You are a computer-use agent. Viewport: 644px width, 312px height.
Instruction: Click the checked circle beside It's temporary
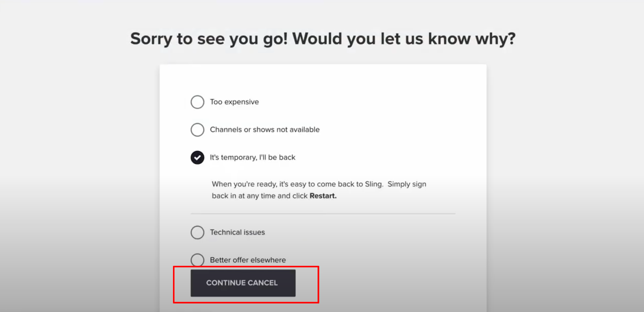pos(197,158)
